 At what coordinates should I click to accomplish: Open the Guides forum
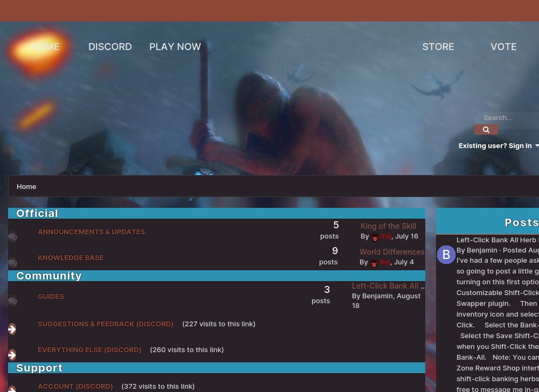pos(51,296)
